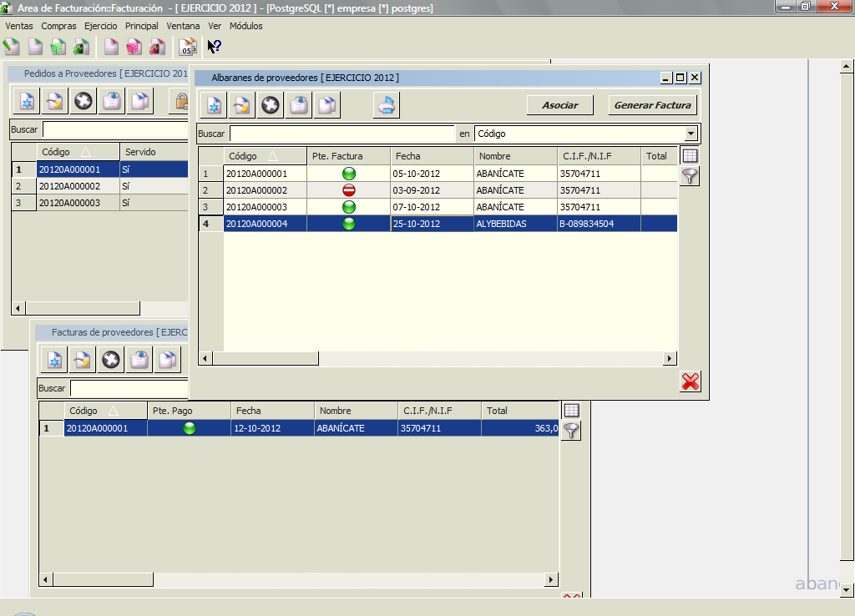Click the green chart document icon in main toolbar
Image resolution: width=855 pixels, height=616 pixels.
[x=81, y=47]
